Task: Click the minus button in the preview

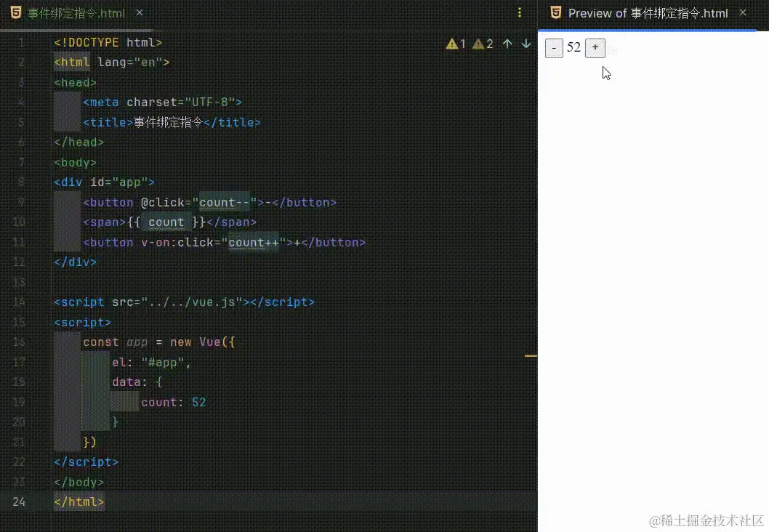Action: [x=554, y=48]
